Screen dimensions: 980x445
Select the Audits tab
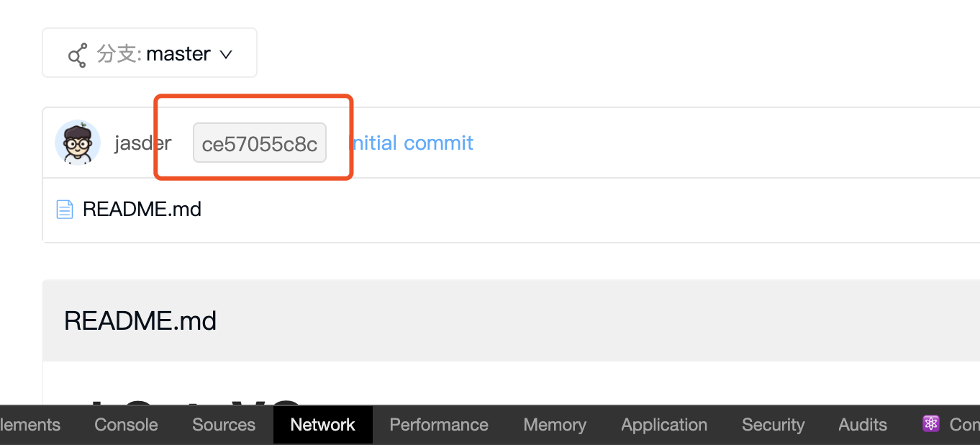point(863,425)
